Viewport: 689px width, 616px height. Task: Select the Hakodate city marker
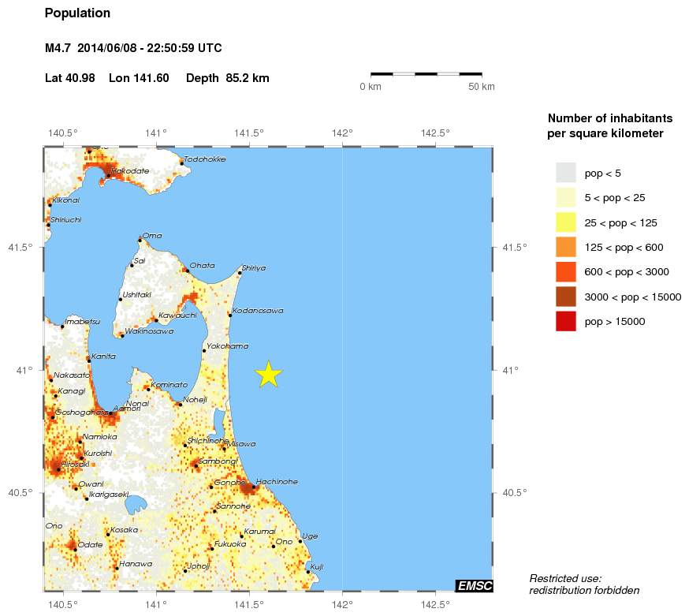(x=109, y=176)
